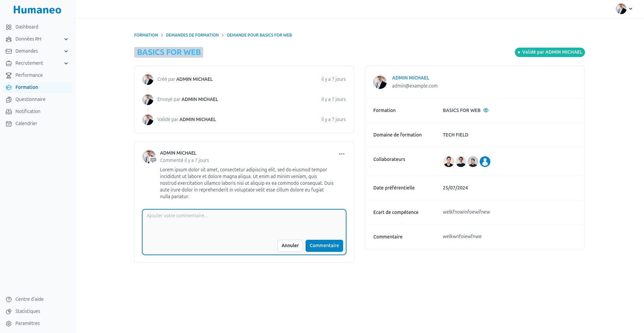Click the Dashboard grid icon in sidebar

9,27
